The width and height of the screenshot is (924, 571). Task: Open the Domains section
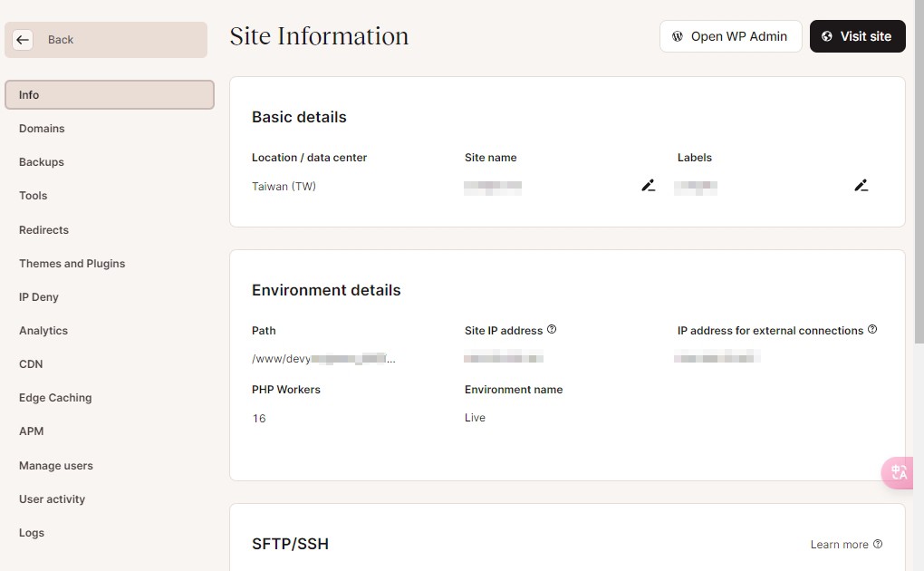tap(42, 129)
